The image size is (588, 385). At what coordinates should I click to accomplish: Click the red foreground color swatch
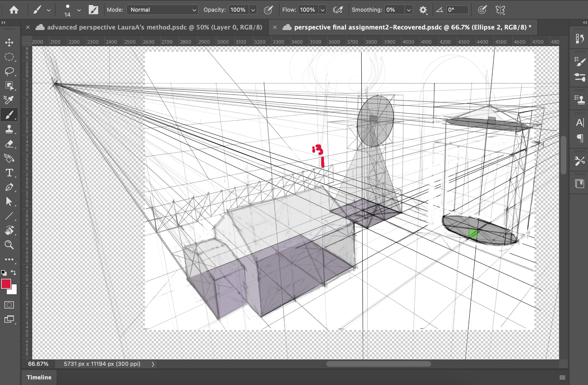click(6, 283)
